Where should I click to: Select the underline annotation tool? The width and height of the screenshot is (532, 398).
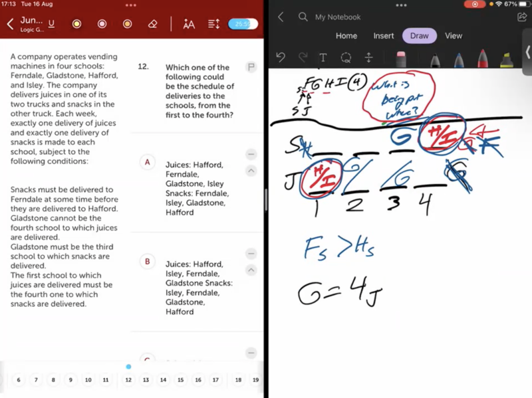click(52, 24)
